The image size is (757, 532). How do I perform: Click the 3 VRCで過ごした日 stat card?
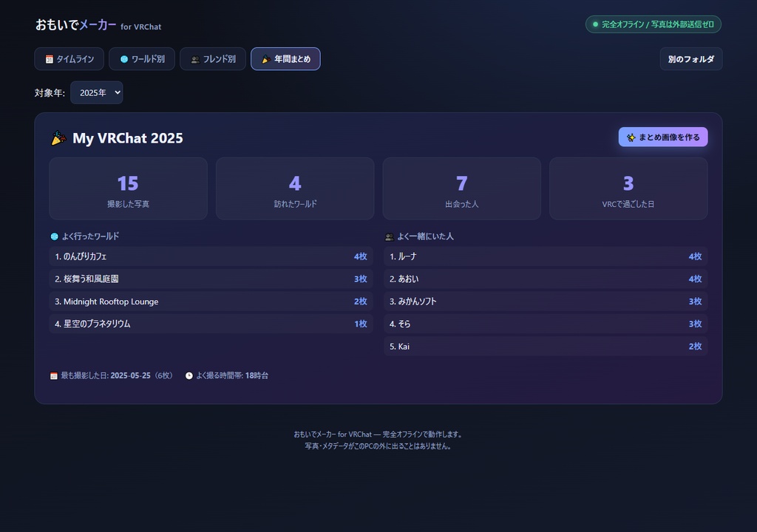tap(628, 188)
